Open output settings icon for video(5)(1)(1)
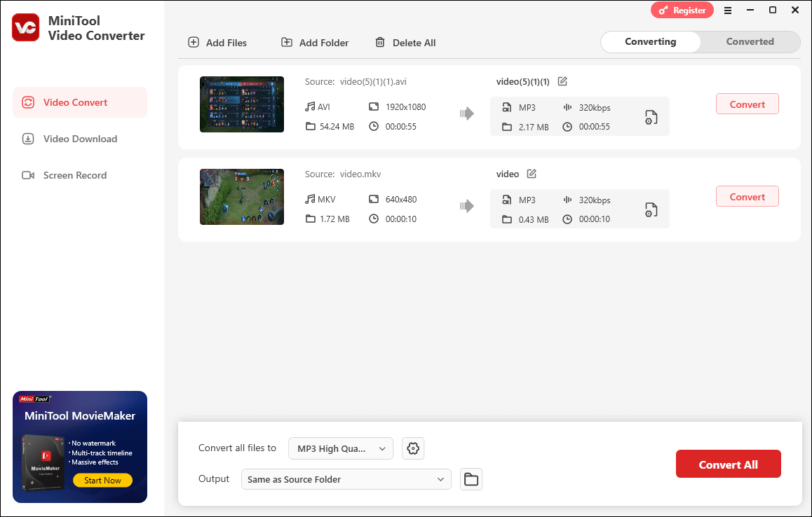 651,117
